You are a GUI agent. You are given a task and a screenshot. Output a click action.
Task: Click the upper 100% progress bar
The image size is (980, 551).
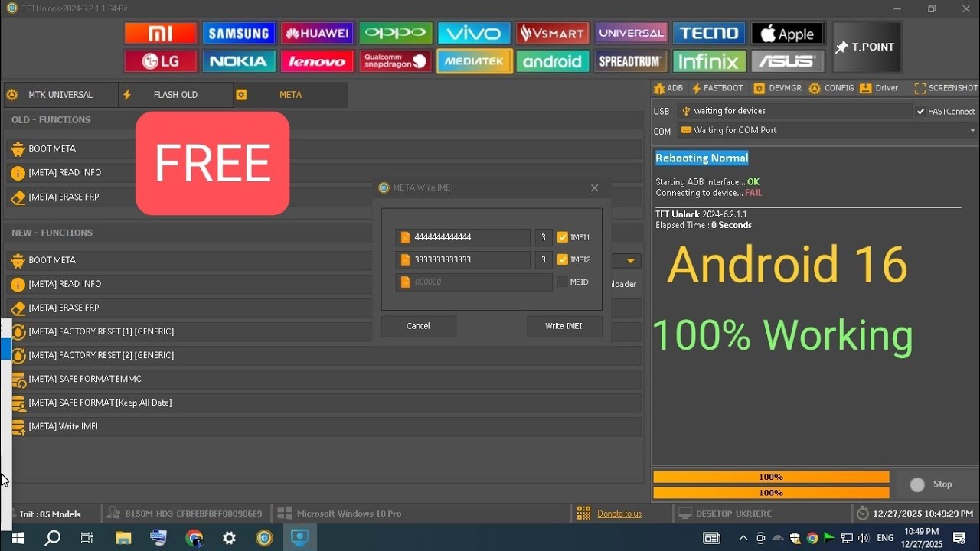pos(771,477)
